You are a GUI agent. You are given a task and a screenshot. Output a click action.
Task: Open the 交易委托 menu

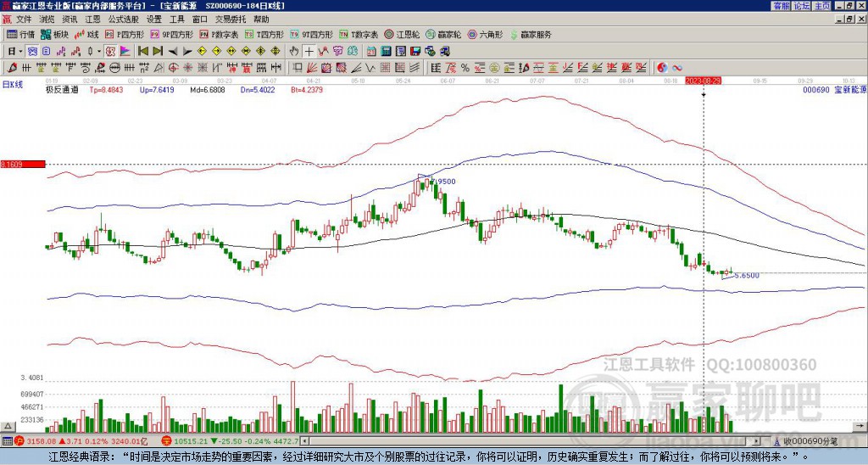tap(231, 20)
